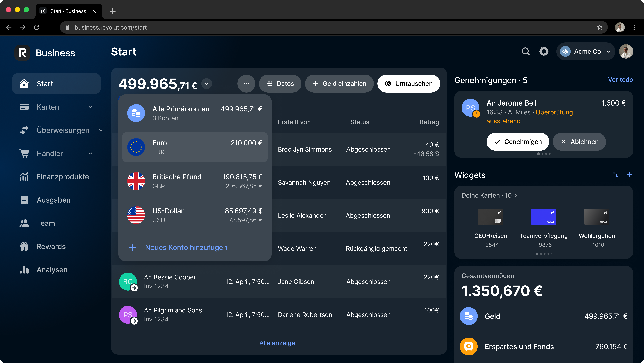
Task: Open the Start page in sidebar
Action: pos(56,84)
